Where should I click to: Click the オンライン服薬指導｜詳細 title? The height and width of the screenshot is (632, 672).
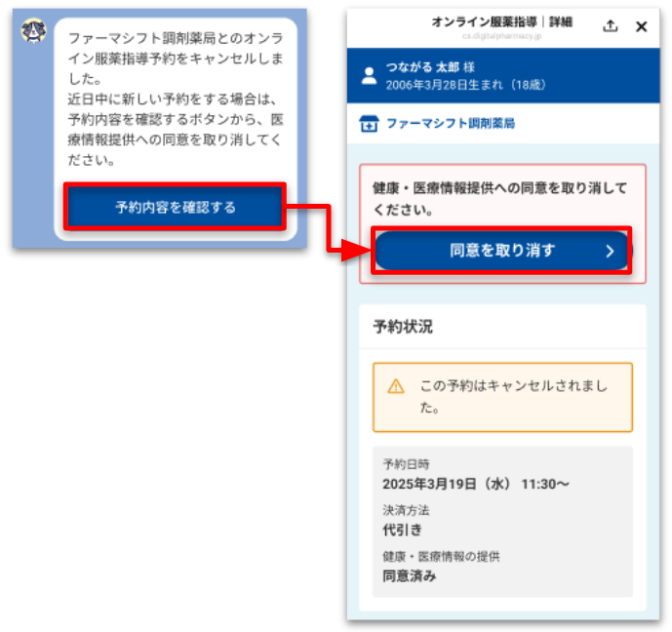point(501,21)
